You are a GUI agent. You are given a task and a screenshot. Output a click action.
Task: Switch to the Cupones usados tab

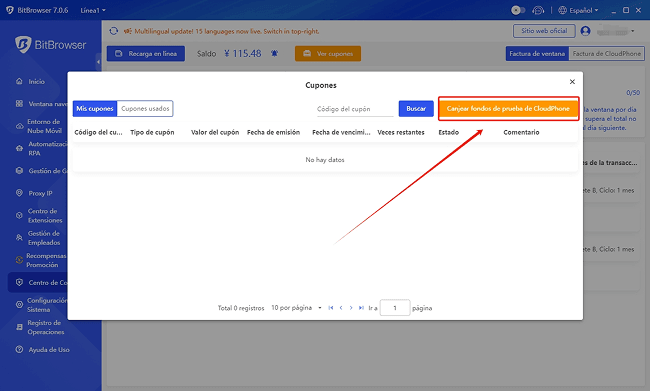point(145,109)
